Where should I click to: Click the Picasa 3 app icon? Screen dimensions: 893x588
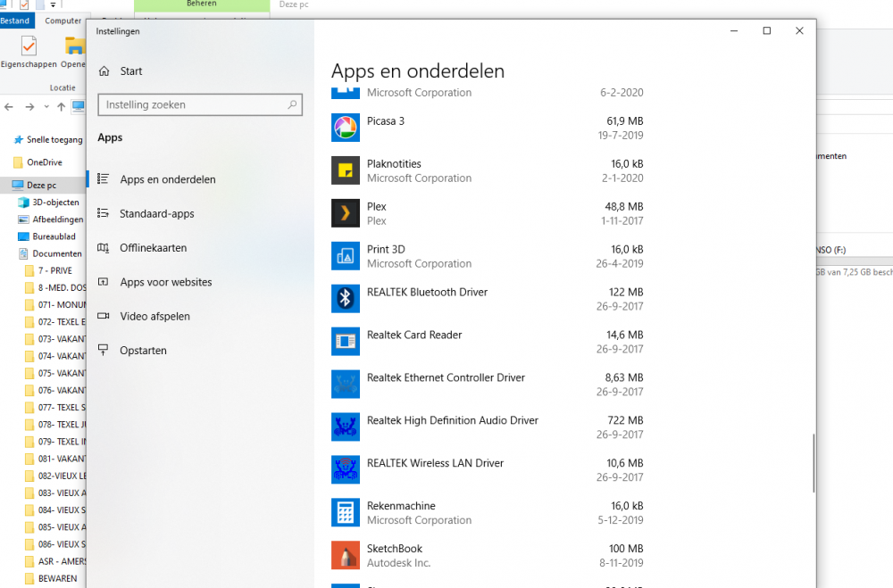345,128
